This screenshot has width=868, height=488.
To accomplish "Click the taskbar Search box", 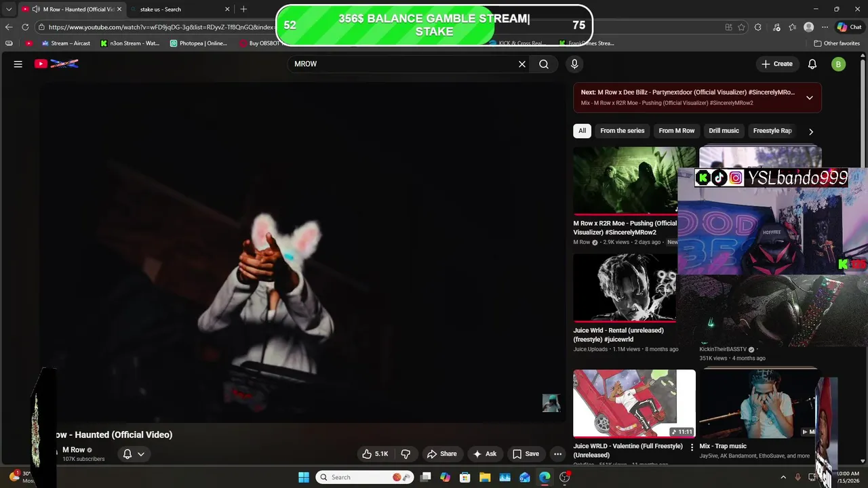I will click(x=365, y=477).
